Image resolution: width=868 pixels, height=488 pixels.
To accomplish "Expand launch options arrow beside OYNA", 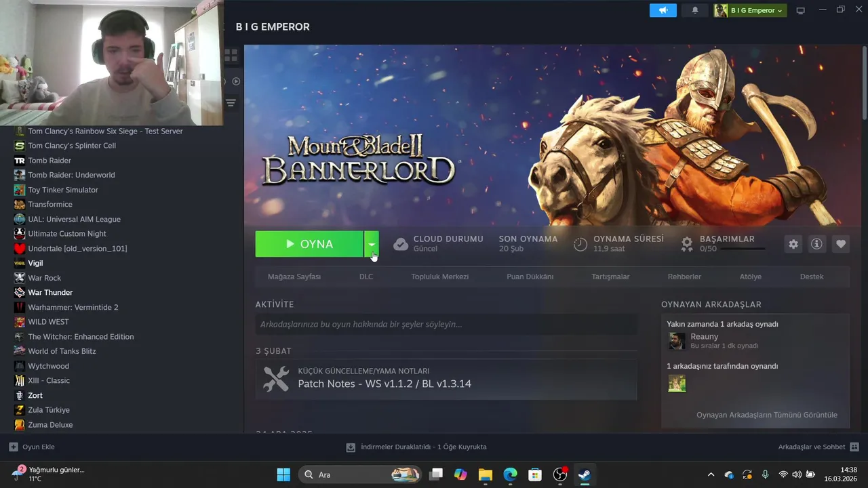I will pyautogui.click(x=371, y=244).
